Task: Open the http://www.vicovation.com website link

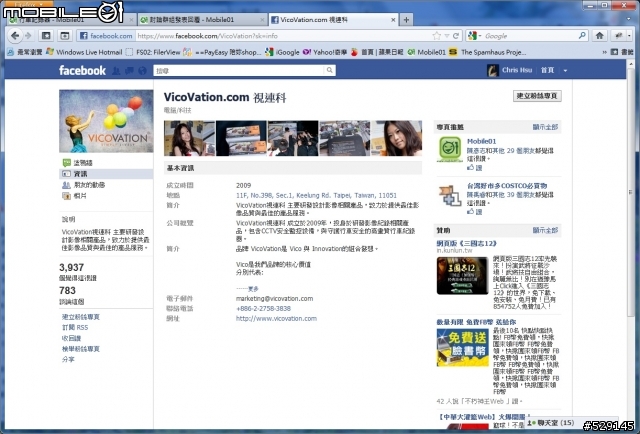Action: 276,318
